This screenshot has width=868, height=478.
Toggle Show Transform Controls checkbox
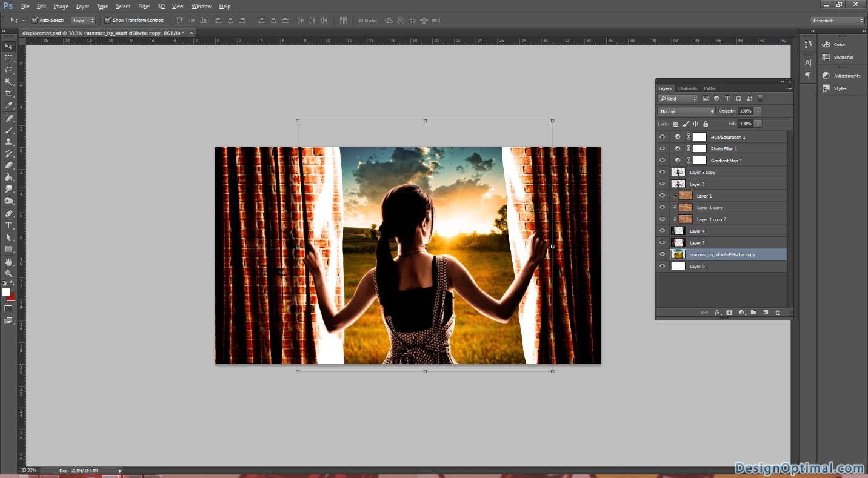108,20
